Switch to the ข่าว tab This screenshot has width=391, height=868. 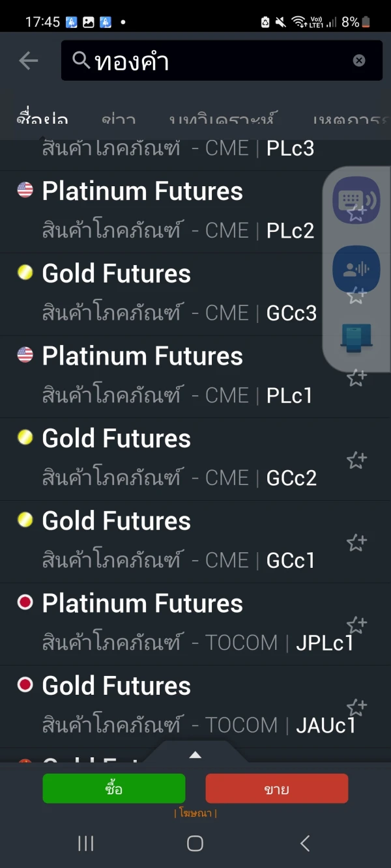(x=119, y=120)
